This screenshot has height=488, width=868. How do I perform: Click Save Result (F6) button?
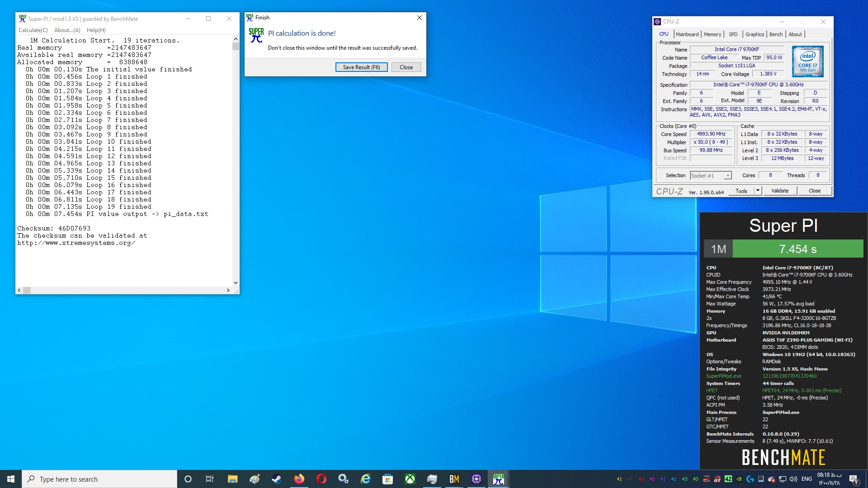(x=361, y=67)
